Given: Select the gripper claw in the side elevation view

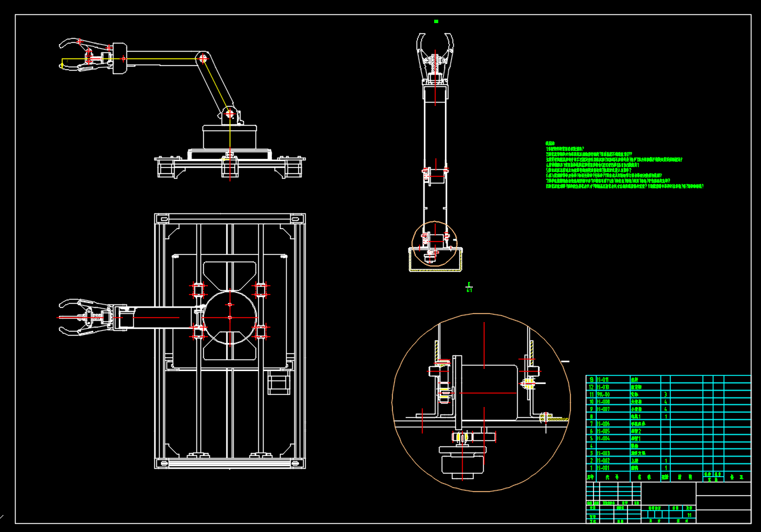Looking at the screenshot, I should point(86,55).
